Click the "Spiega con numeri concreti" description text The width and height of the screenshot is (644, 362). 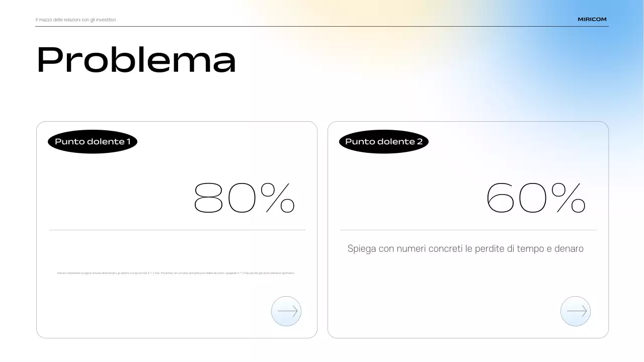465,249
